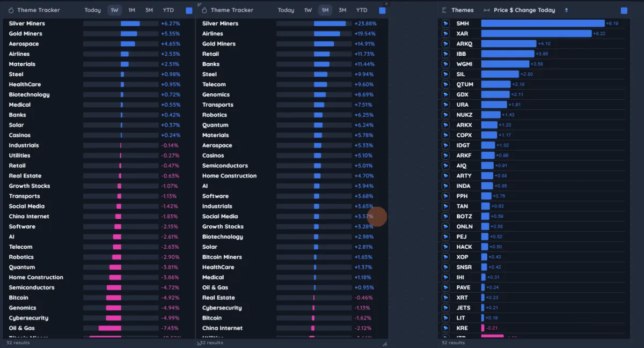Switch the middle tracker to the 3M timeframe
Viewport: 644px width, 348px height.
point(342,10)
